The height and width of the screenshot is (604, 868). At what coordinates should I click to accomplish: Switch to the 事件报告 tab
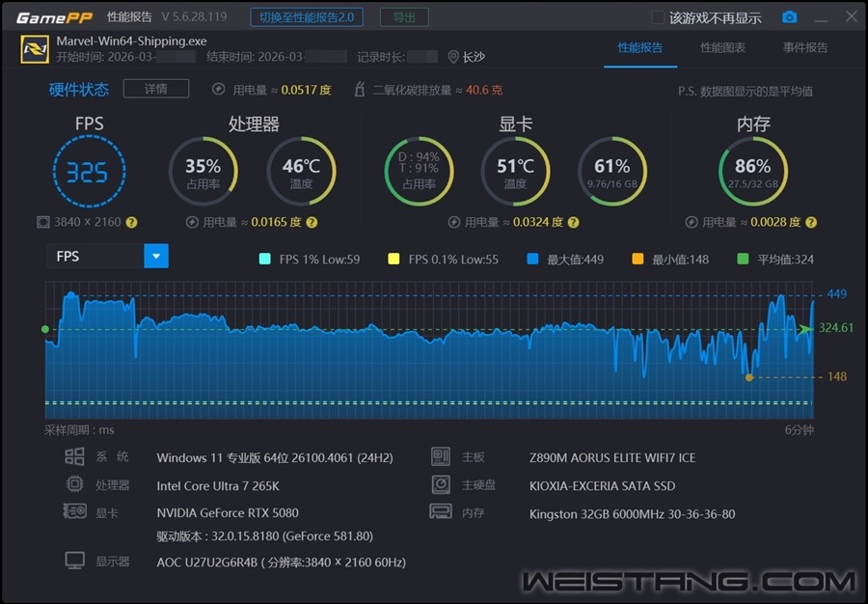pyautogui.click(x=805, y=47)
